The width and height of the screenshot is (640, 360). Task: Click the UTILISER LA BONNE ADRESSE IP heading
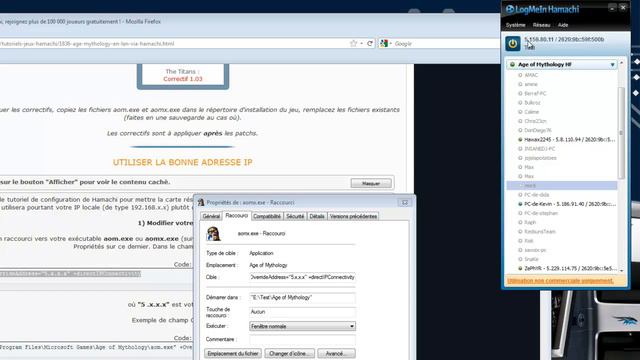point(182,162)
